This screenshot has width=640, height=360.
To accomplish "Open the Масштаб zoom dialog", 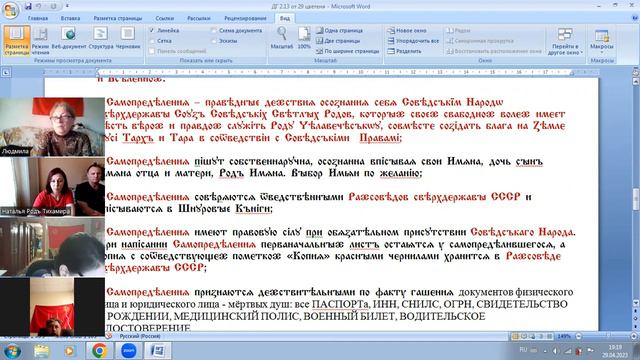I will [282, 38].
